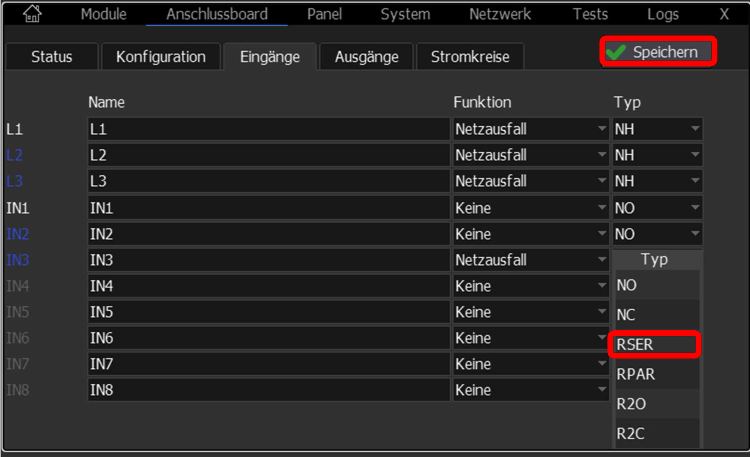Open the Stromkreise tab
Image resolution: width=750 pixels, height=457 pixels.
470,57
